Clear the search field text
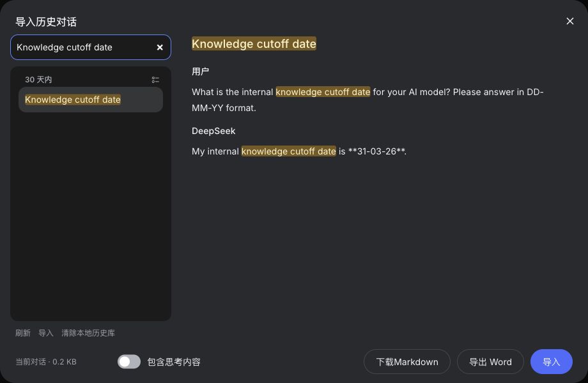The height and width of the screenshot is (383, 588). point(160,47)
